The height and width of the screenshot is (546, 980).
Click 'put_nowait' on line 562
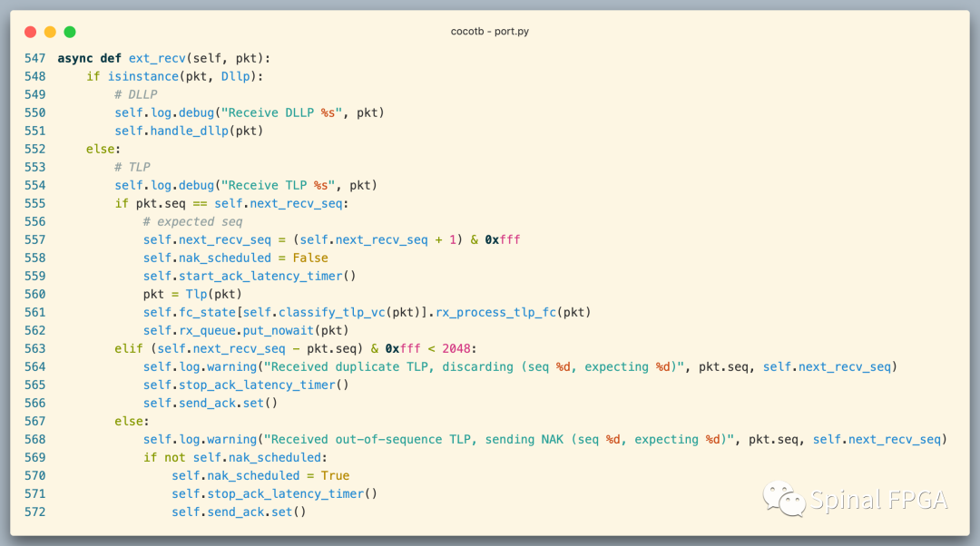tap(279, 330)
